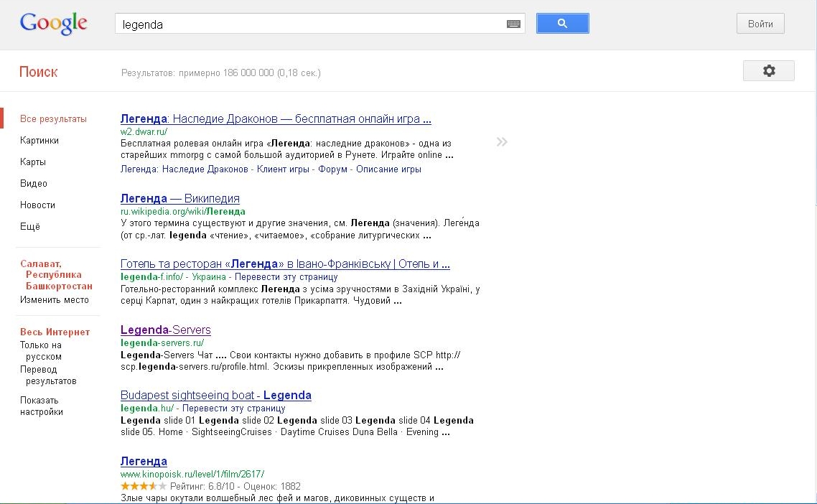Screen dimensions: 817x504
Task: Click the blue magnifier search button
Action: pyautogui.click(x=563, y=24)
